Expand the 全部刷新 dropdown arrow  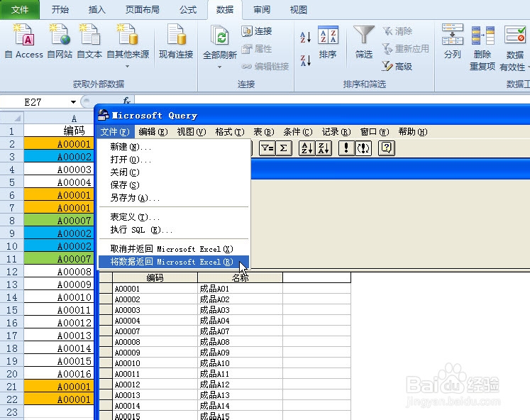click(x=220, y=67)
